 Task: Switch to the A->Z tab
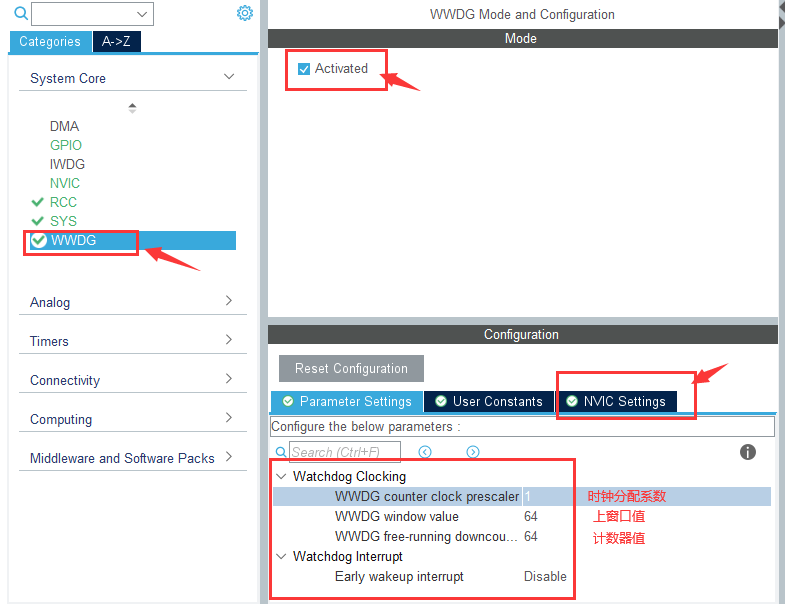(x=116, y=42)
